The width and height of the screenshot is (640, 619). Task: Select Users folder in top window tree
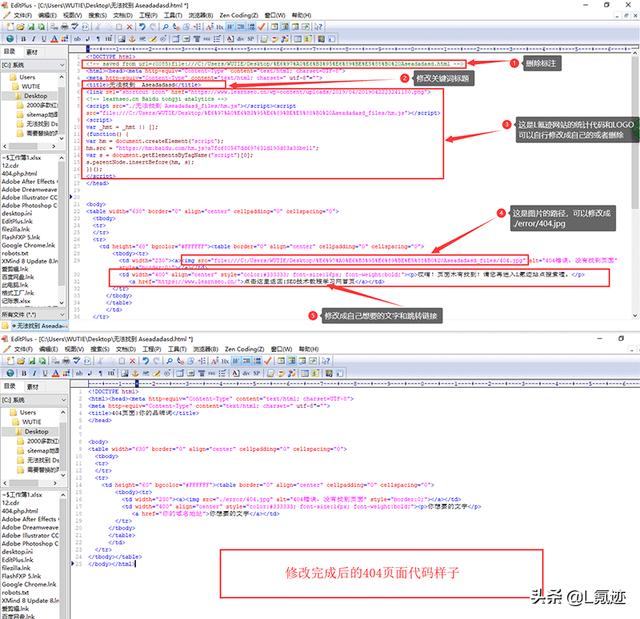[27, 77]
